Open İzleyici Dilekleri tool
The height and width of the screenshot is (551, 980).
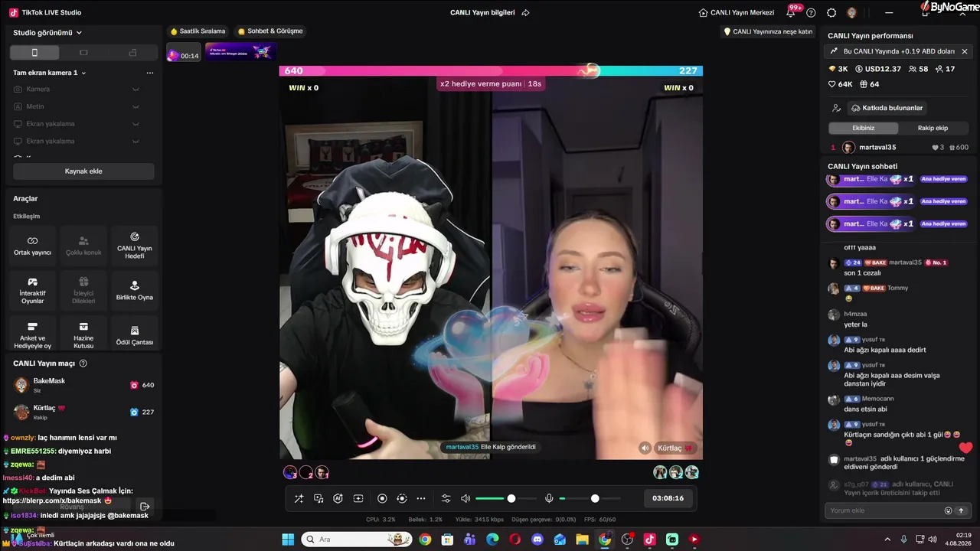[83, 291]
